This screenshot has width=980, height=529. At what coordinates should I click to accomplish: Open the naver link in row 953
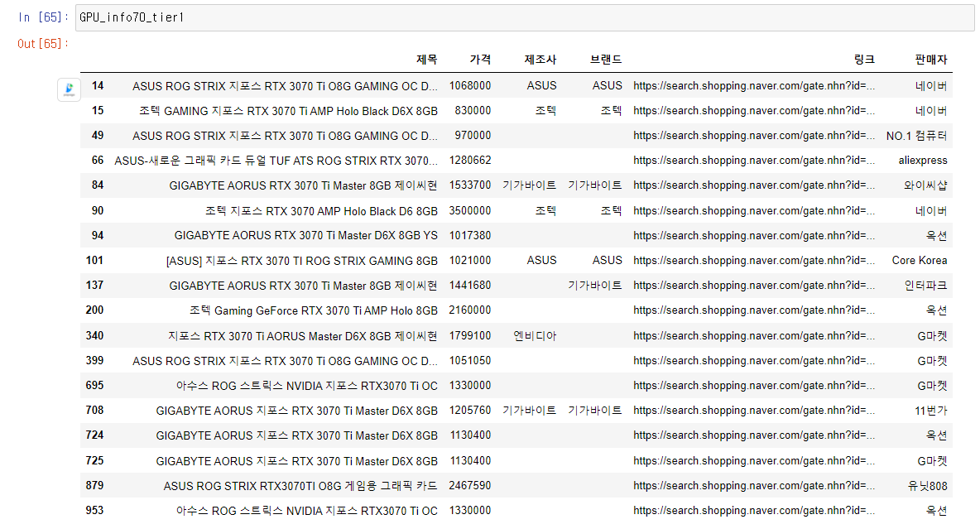point(754,511)
